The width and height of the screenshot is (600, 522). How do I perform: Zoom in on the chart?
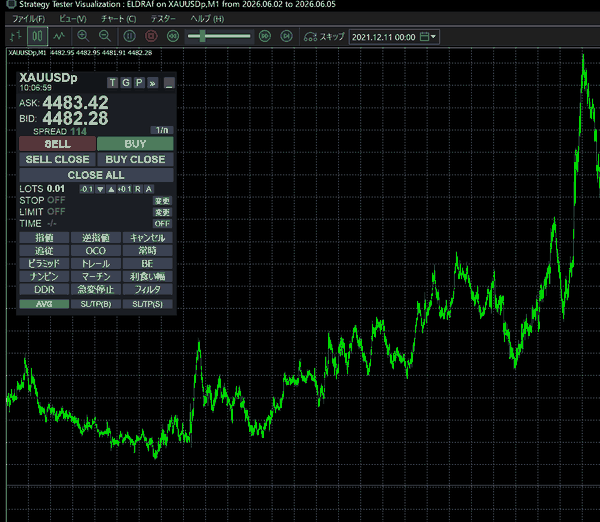83,36
